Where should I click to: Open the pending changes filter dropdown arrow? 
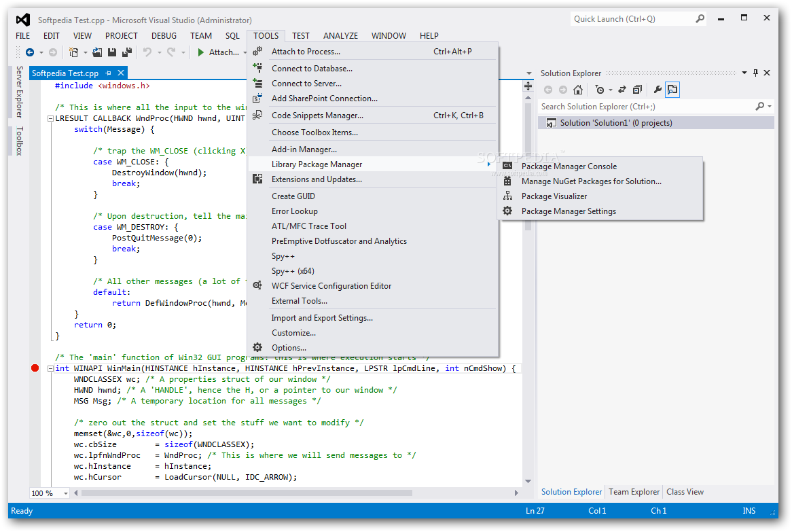click(610, 90)
